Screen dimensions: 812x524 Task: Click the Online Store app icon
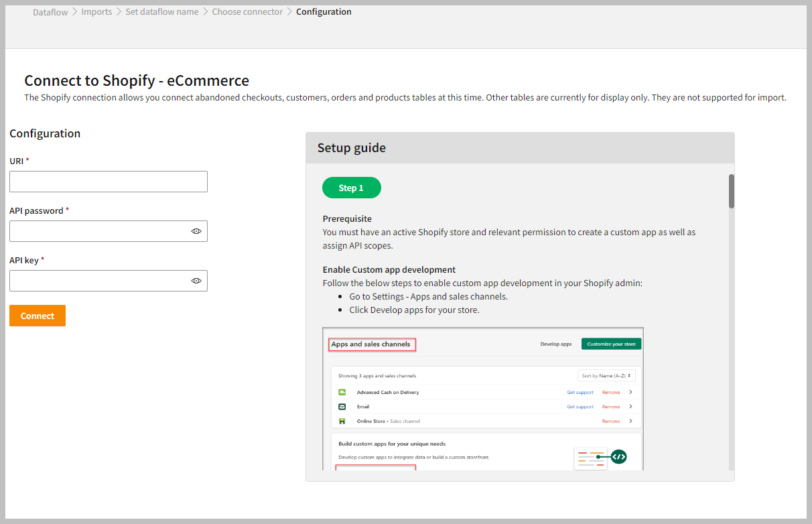[x=342, y=421]
